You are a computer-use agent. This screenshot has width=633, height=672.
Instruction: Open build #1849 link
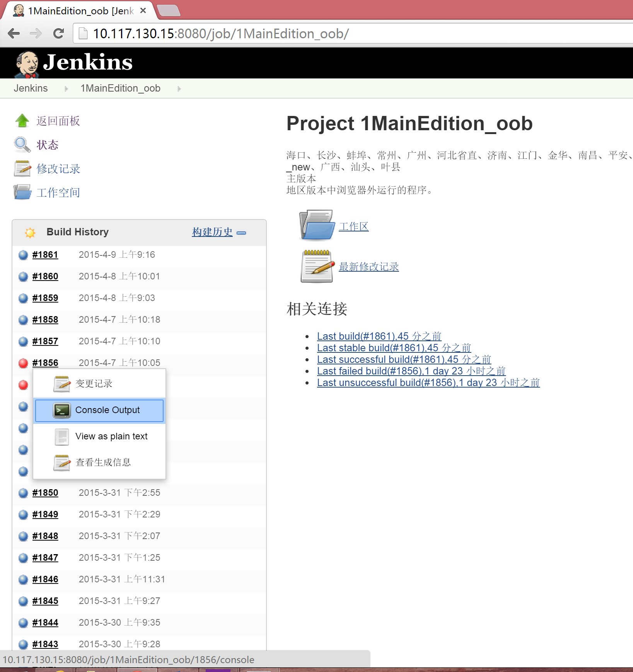coord(45,514)
